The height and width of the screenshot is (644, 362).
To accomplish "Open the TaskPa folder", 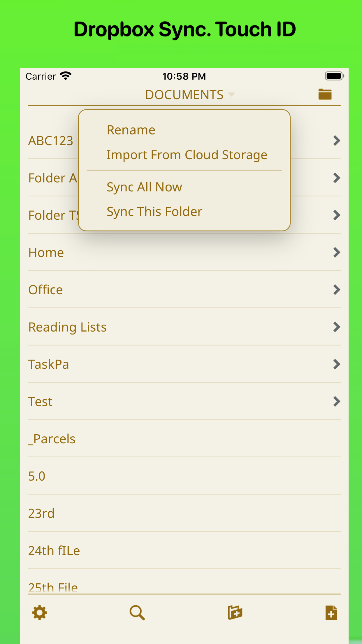I will coord(49,365).
